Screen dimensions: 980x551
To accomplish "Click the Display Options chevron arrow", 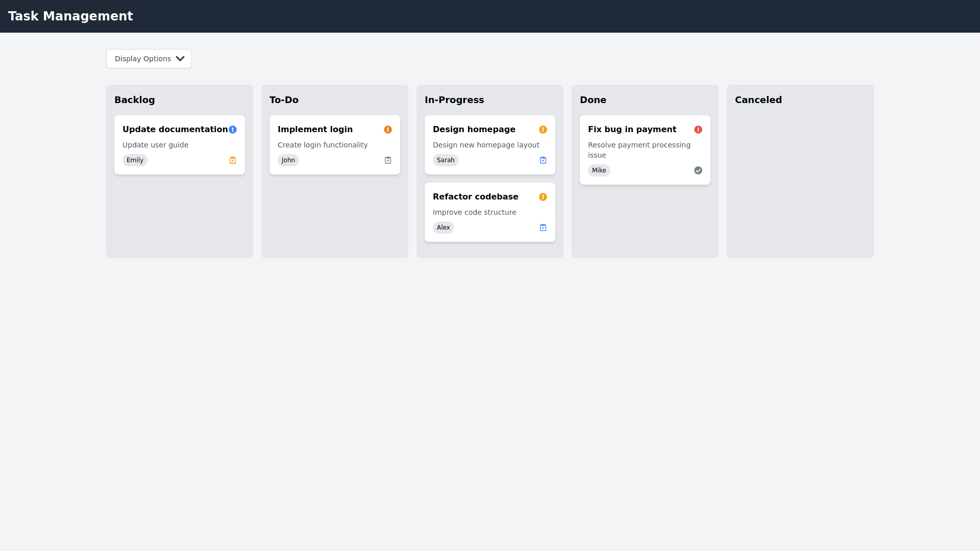I will (x=180, y=59).
